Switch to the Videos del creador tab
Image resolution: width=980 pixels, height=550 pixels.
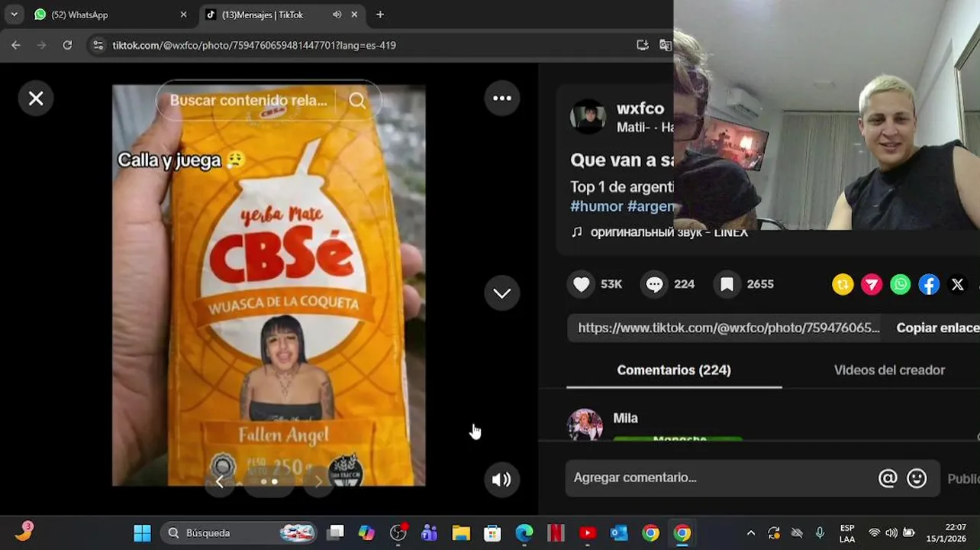[889, 370]
